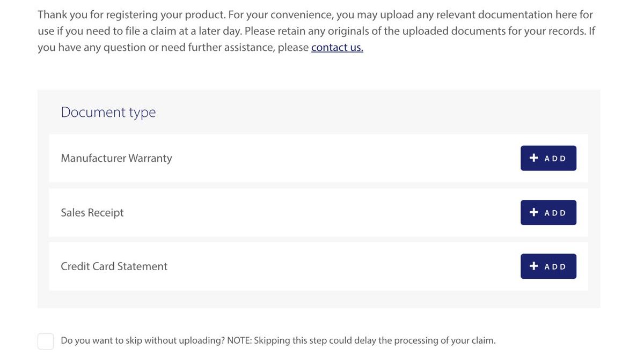Select the Credit Card Statement label
The height and width of the screenshot is (357, 644).
[114, 266]
